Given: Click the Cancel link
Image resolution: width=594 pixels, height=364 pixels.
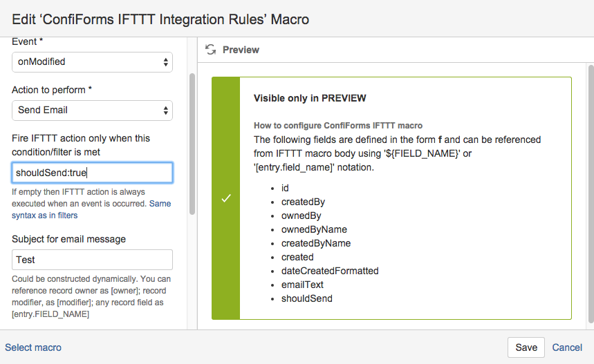Looking at the screenshot, I should [x=567, y=347].
